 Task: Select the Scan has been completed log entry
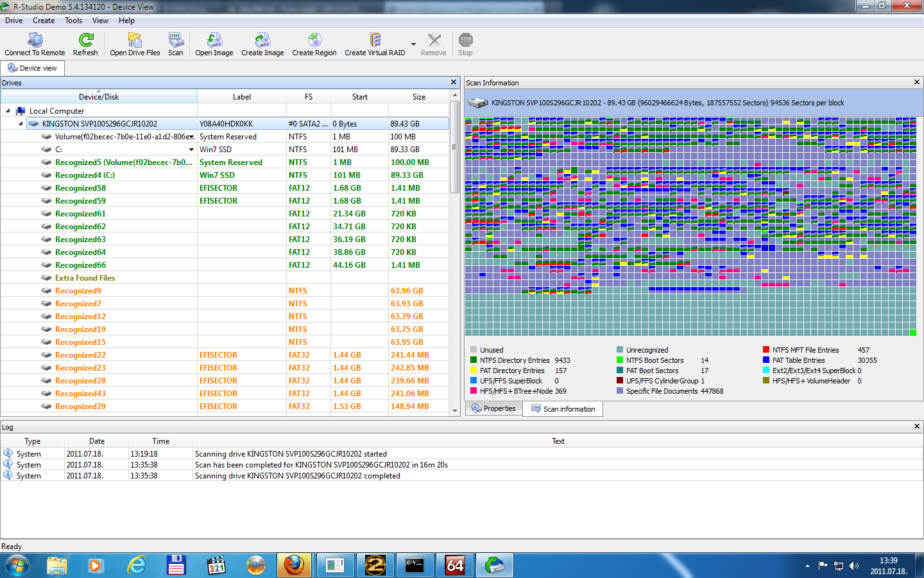coord(462,465)
